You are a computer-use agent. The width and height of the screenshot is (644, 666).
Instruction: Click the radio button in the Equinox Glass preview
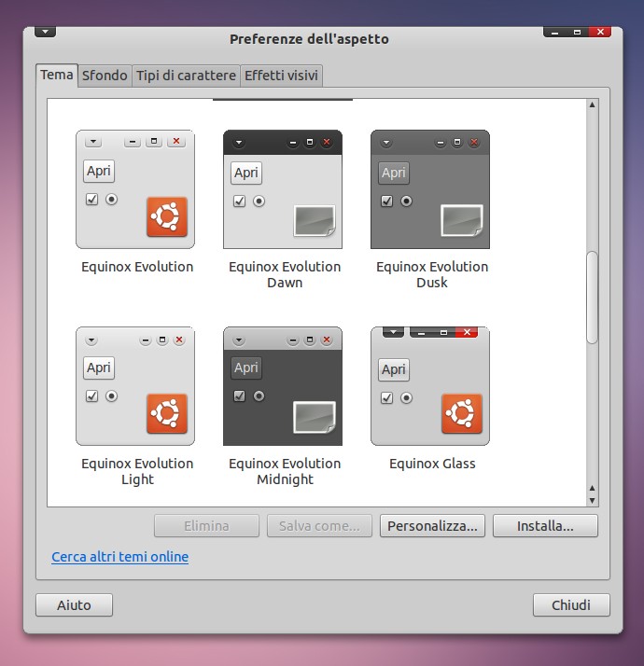(x=406, y=397)
